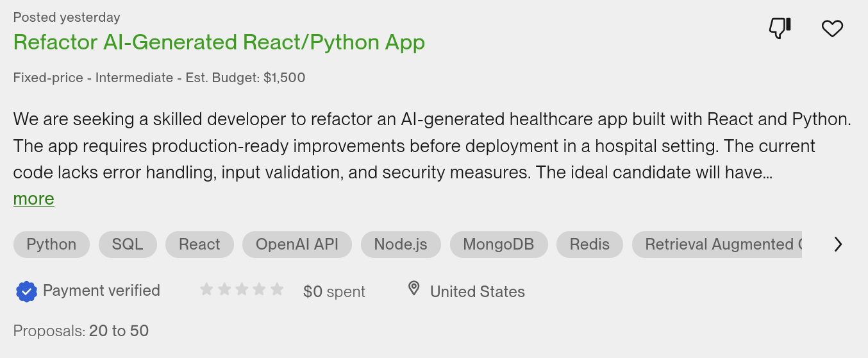
Task: Select the Python skill tag
Action: point(51,244)
